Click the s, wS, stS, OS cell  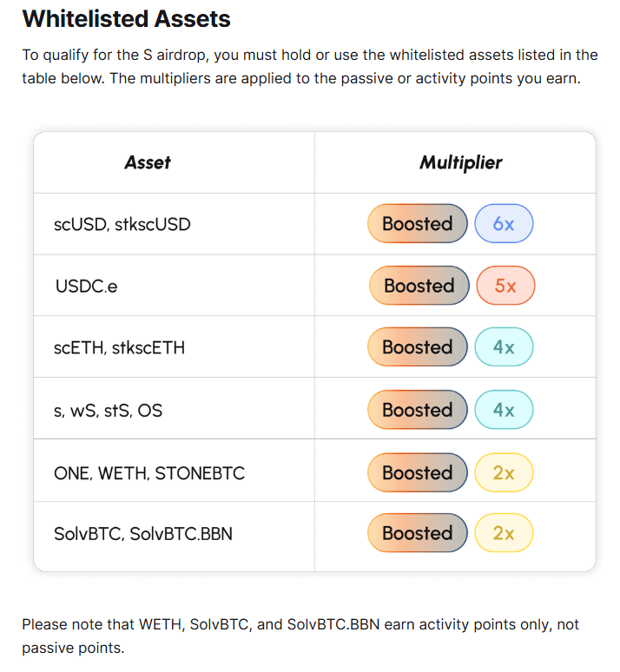point(108,410)
